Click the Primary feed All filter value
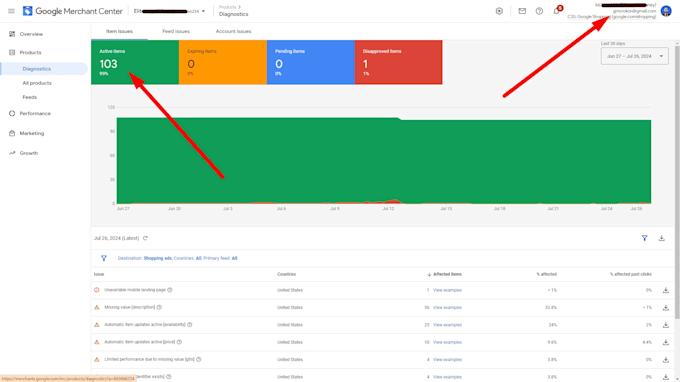Viewport: 680px width, 382px height. coord(234,258)
